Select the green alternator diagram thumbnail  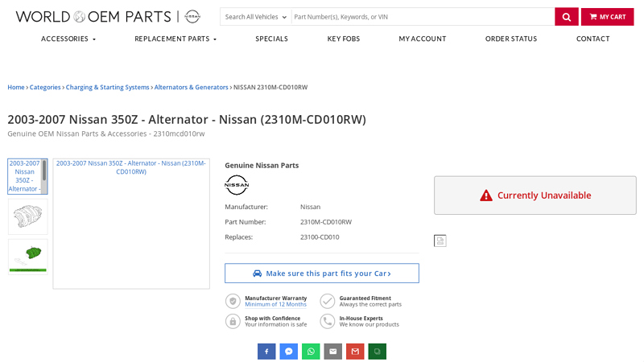pos(27,256)
